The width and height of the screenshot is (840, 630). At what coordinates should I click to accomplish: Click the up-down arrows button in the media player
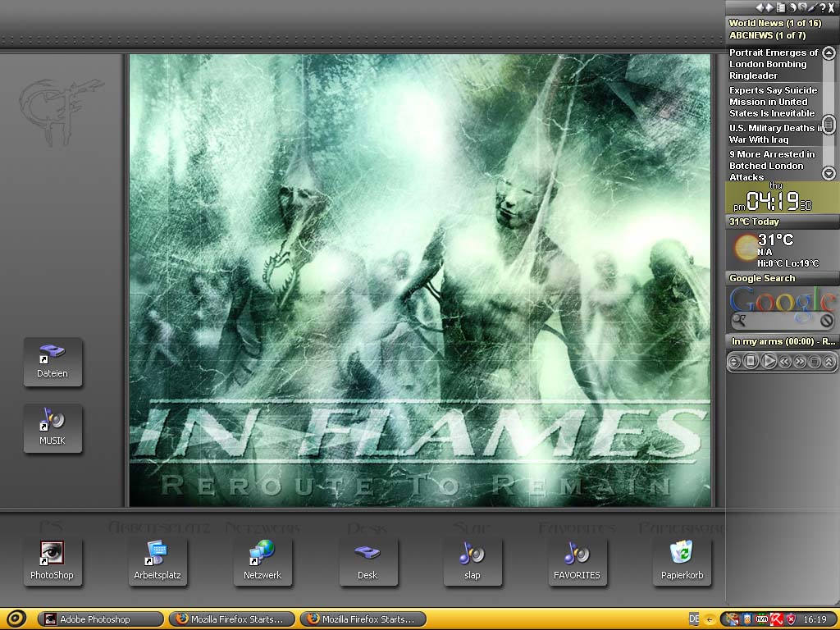(x=734, y=362)
